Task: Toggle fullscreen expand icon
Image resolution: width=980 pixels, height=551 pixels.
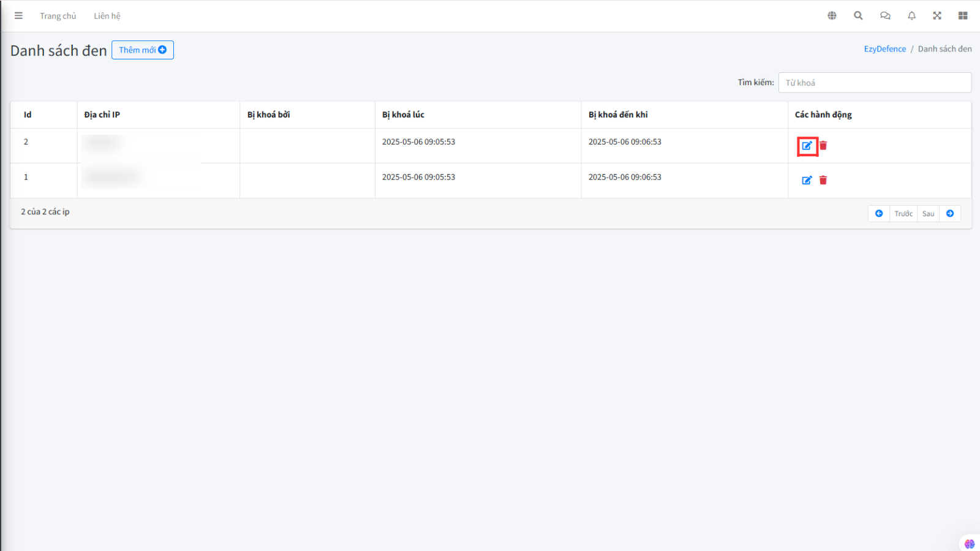Action: [937, 16]
